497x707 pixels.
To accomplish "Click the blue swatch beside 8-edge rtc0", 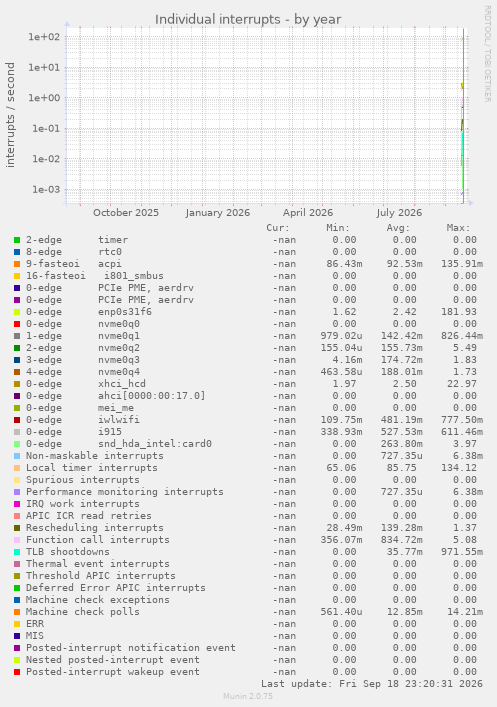I will [x=17, y=252].
